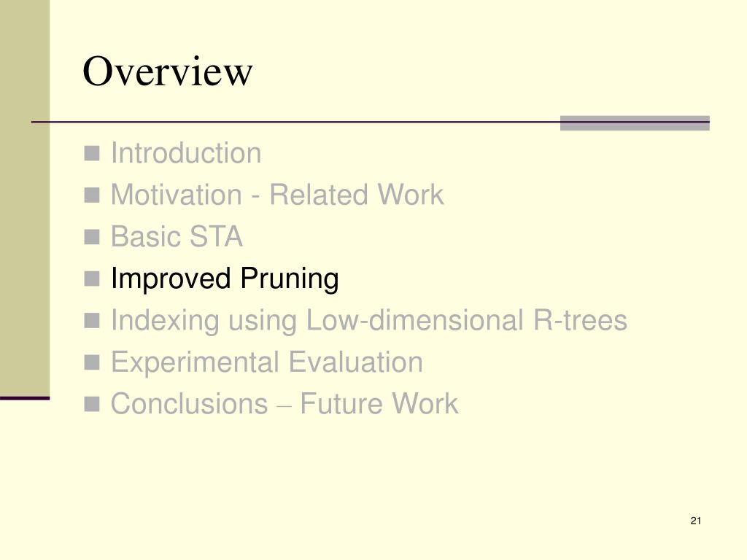The height and width of the screenshot is (560, 747).
Task: Click the bullet next to Basic STA
Action: tap(92, 237)
